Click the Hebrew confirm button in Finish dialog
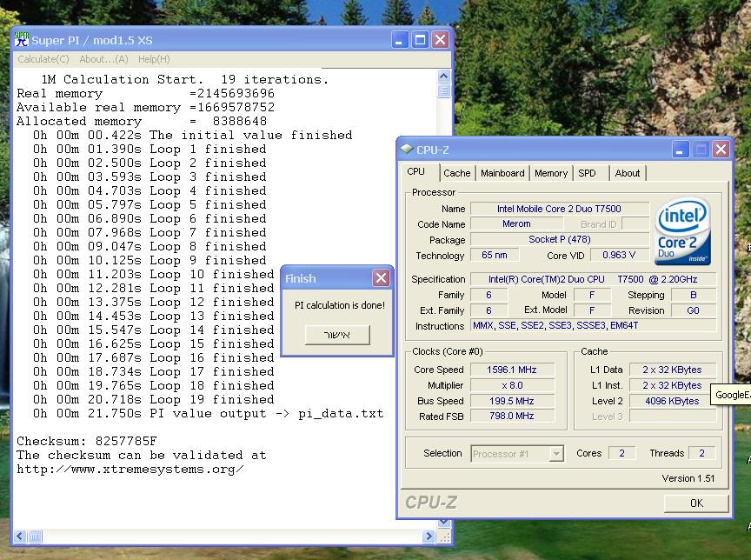Image resolution: width=751 pixels, height=560 pixels. point(337,335)
